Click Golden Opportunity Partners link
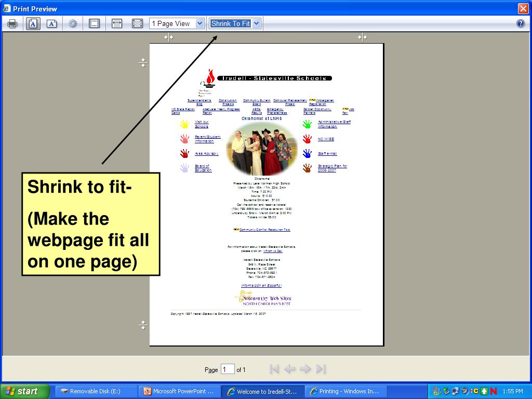The image size is (532, 399). (317, 111)
